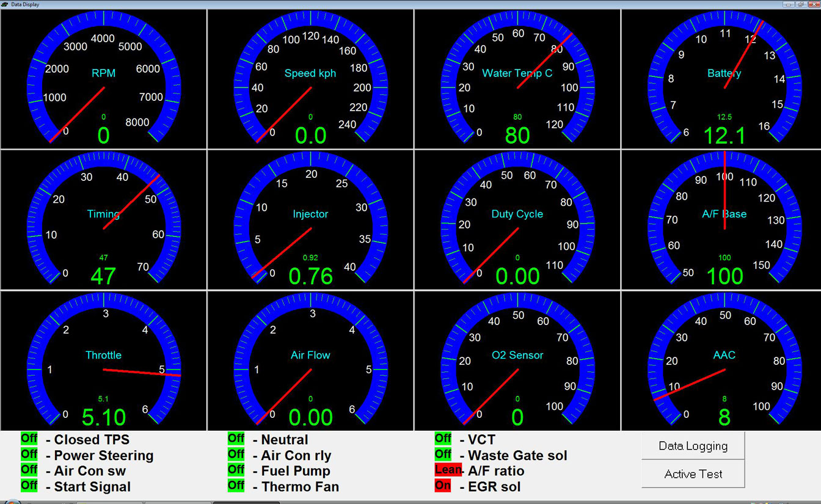Select the Speed kph gauge
The width and height of the screenshot is (821, 504).
tap(310, 79)
